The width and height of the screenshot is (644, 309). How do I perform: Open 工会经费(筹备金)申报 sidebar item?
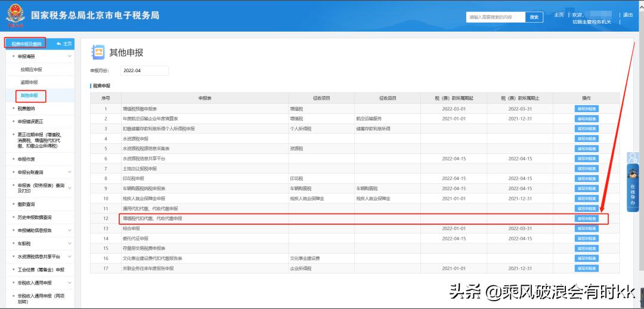point(41,270)
